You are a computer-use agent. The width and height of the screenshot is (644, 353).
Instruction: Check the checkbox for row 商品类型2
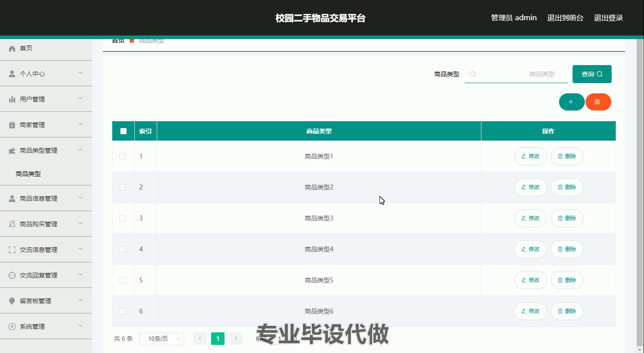pos(123,187)
